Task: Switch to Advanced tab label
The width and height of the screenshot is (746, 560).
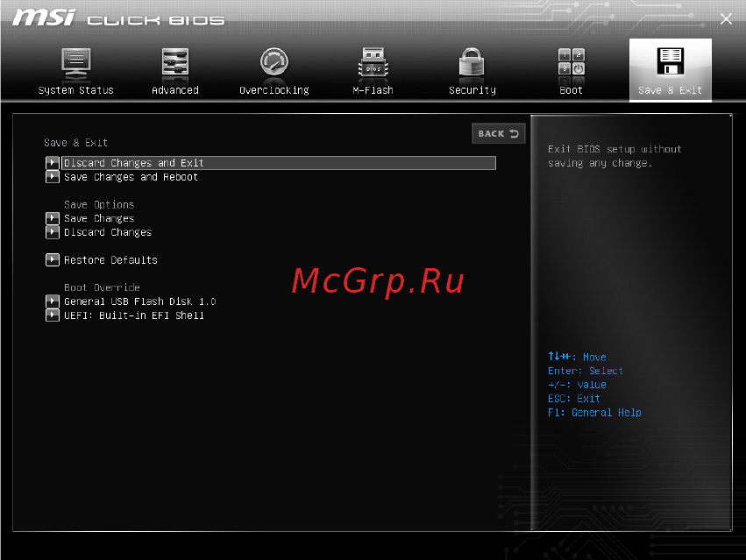Action: coord(175,90)
